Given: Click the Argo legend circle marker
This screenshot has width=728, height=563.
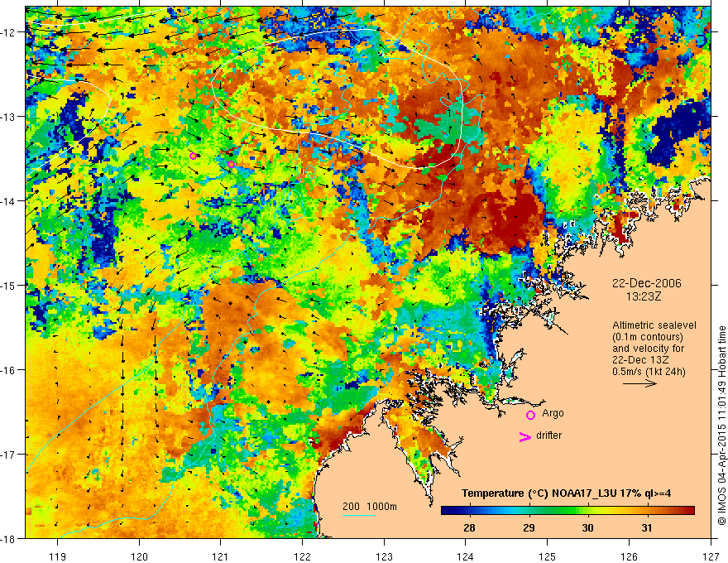Looking at the screenshot, I should point(530,415).
